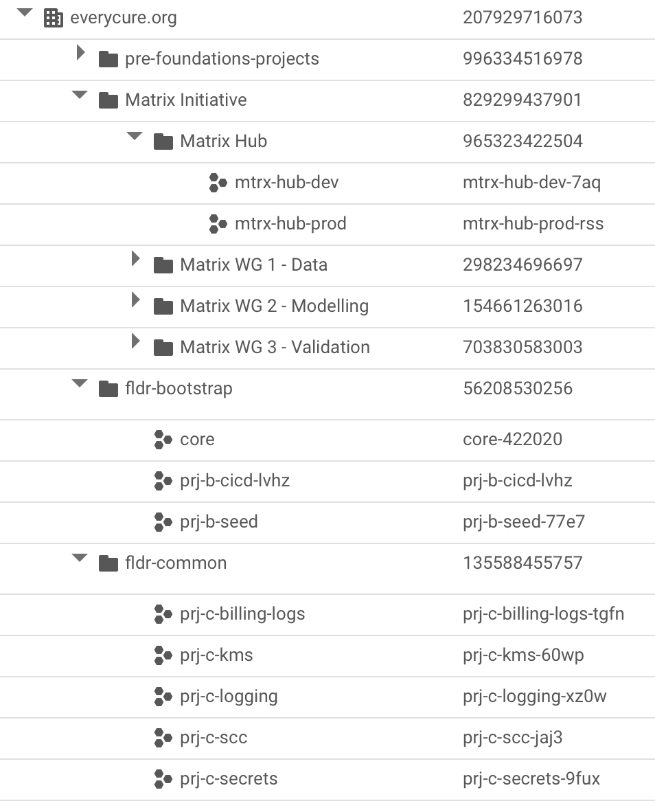Screen dimensions: 655x812
Task: Click the everycure.org organization icon
Action: (x=53, y=18)
